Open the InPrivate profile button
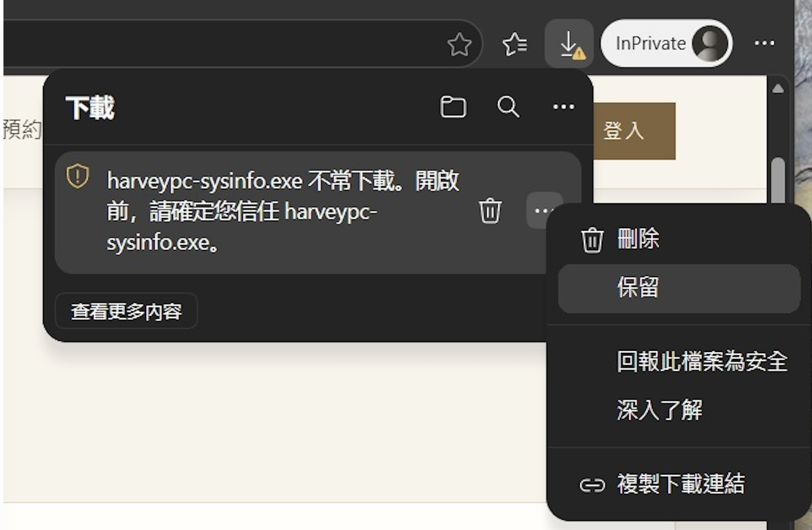This screenshot has width=812, height=530. click(667, 43)
